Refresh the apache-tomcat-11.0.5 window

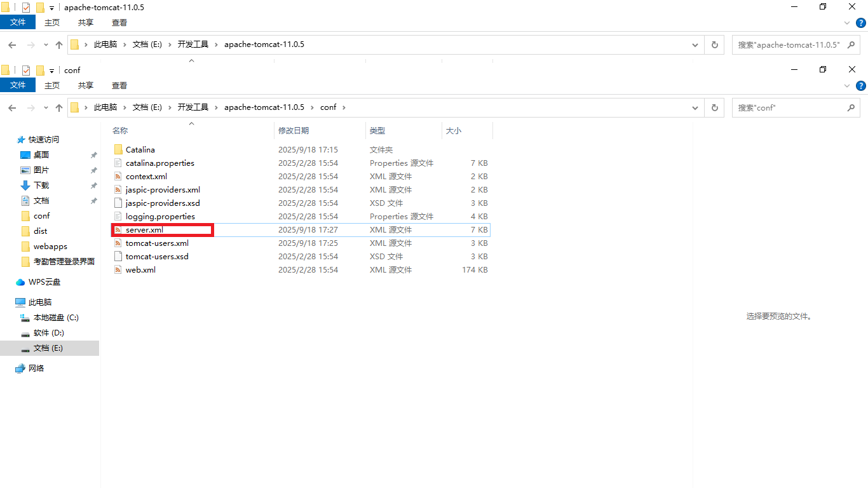pyautogui.click(x=715, y=45)
